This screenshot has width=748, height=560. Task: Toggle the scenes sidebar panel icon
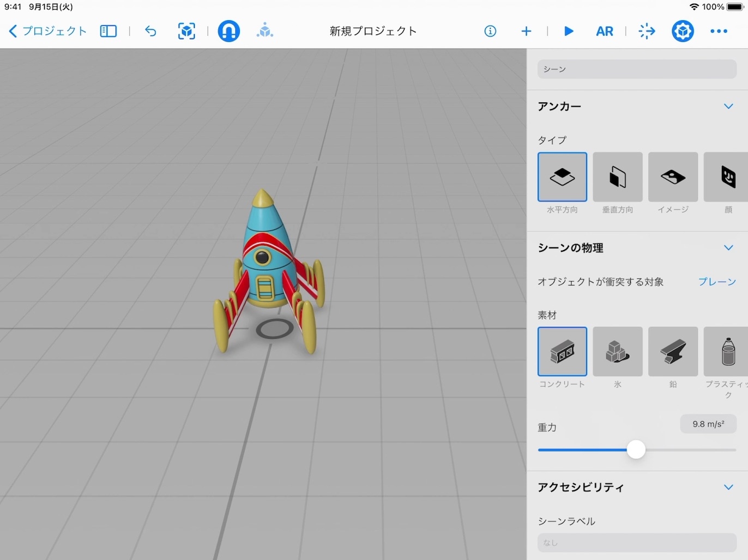click(108, 31)
